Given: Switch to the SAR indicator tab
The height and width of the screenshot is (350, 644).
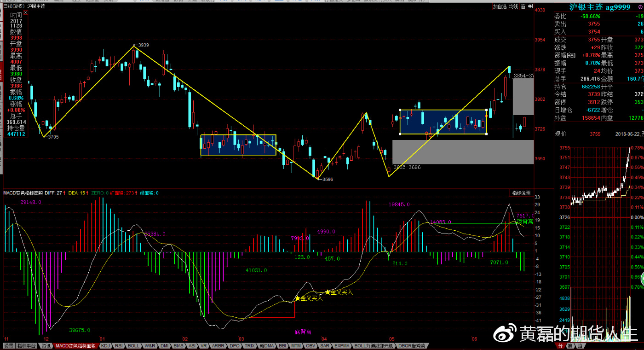Looking at the screenshot, I should tap(325, 345).
